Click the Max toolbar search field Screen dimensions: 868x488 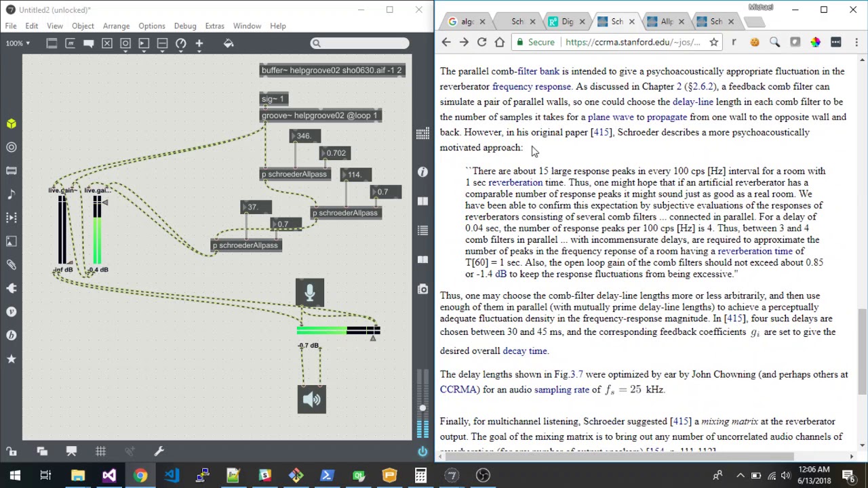pos(360,43)
